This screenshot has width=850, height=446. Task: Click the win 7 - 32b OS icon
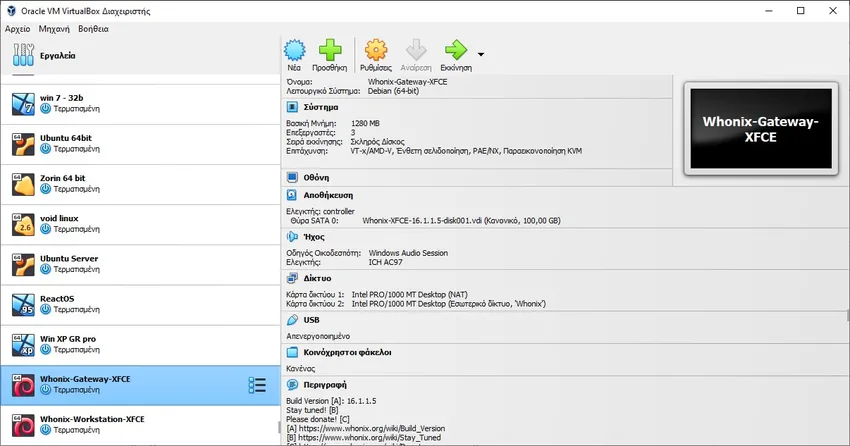(x=23, y=104)
